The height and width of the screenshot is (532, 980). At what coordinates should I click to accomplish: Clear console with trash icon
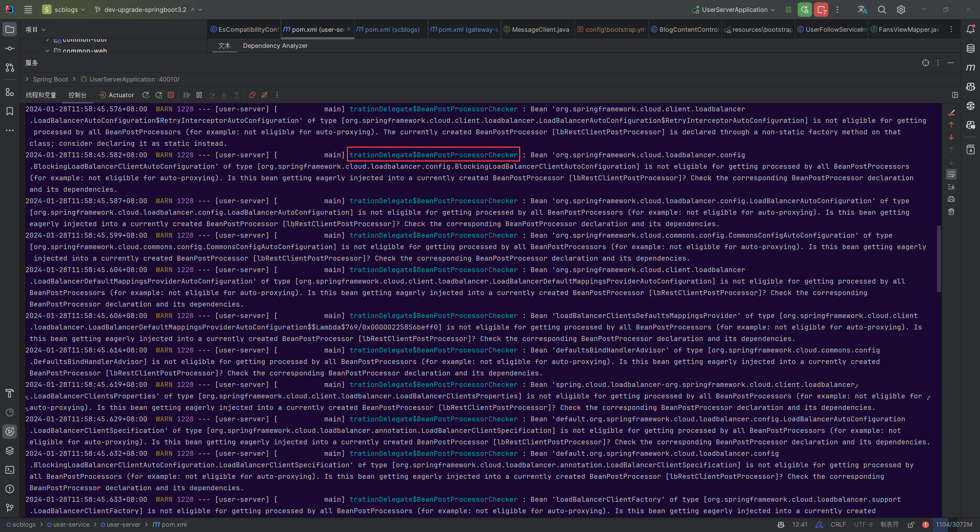click(951, 212)
